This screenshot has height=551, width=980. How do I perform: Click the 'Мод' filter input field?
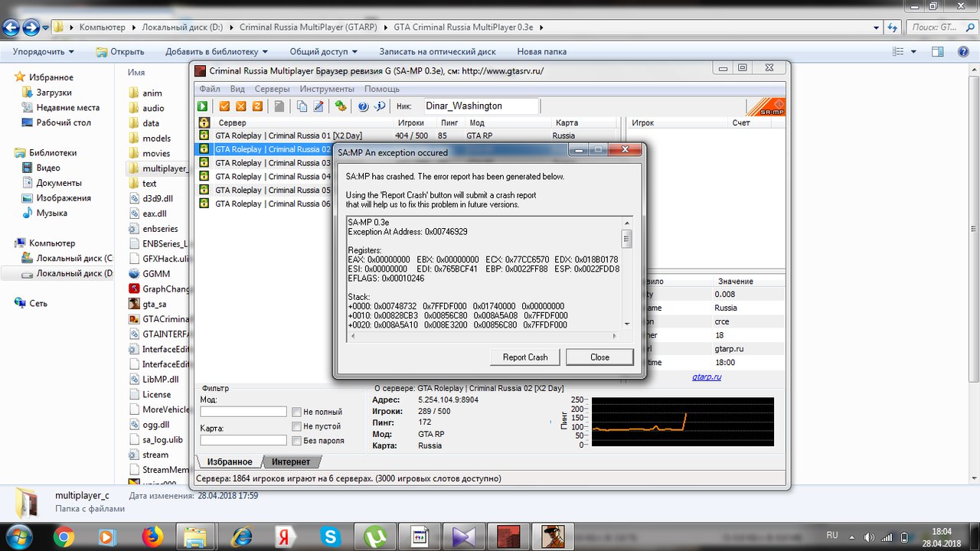(x=243, y=412)
